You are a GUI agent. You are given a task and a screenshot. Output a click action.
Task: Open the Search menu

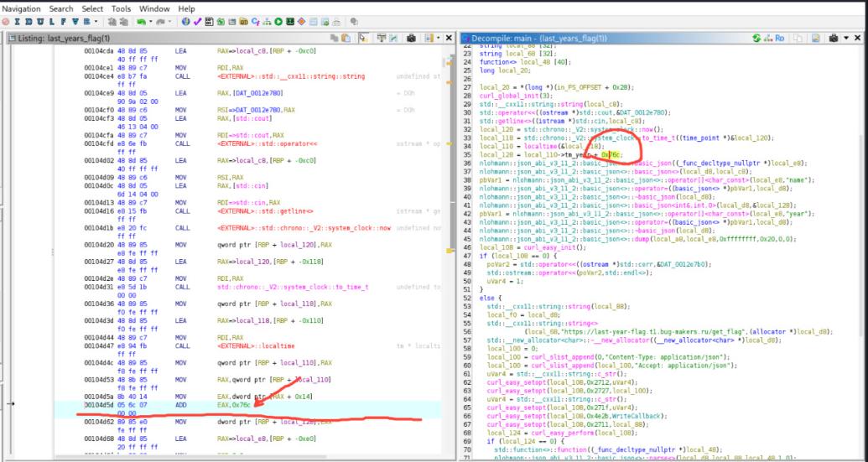(61, 9)
